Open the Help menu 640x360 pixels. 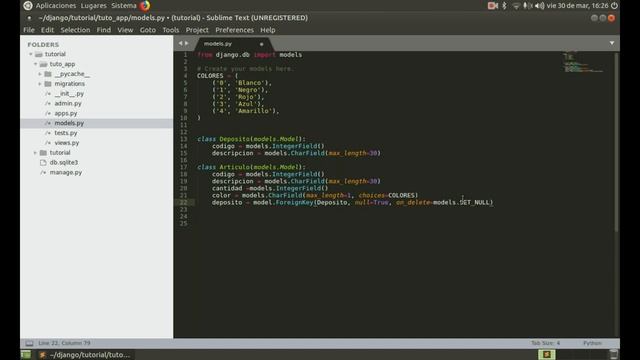(x=268, y=30)
